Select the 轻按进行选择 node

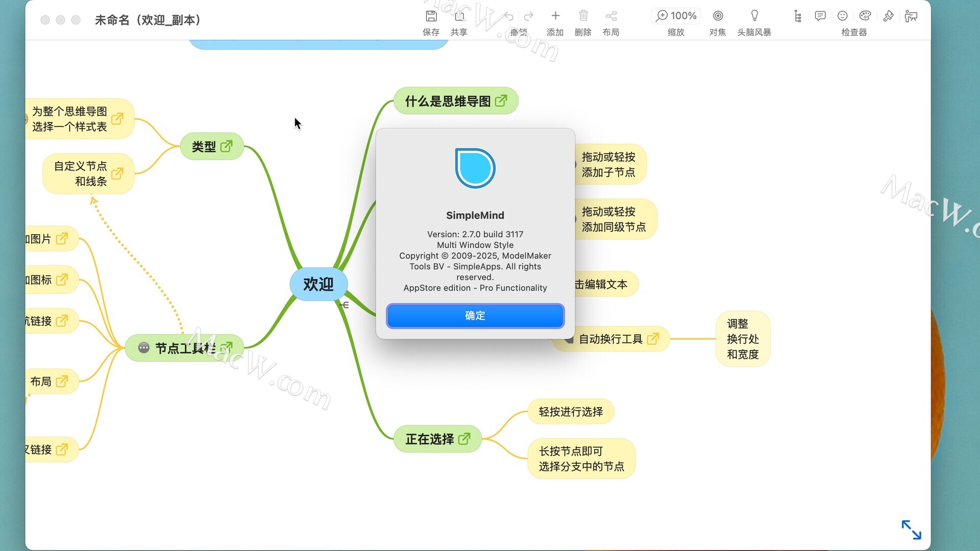tap(571, 411)
